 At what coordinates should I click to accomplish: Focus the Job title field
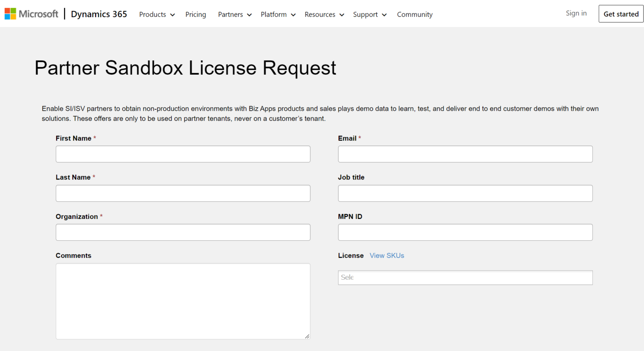[x=465, y=193]
